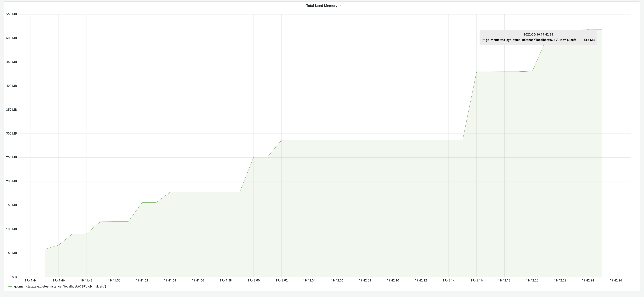The width and height of the screenshot is (644, 297).
Task: Click the 19:42:16 time axis label
Action: (x=476, y=280)
